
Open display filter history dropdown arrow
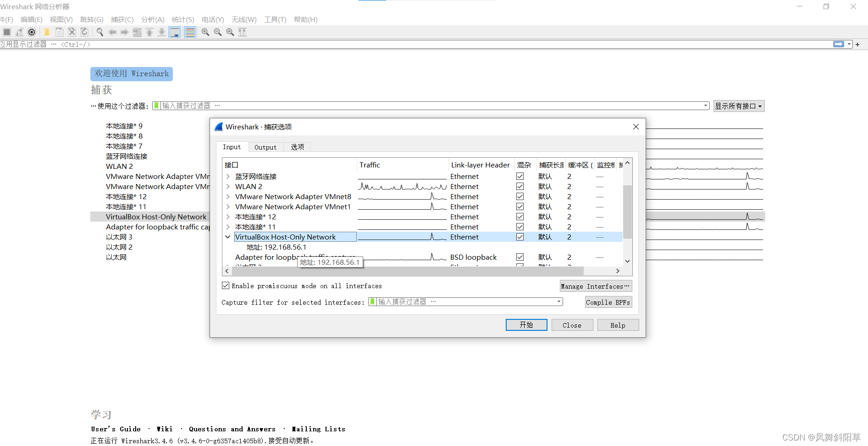[849, 44]
